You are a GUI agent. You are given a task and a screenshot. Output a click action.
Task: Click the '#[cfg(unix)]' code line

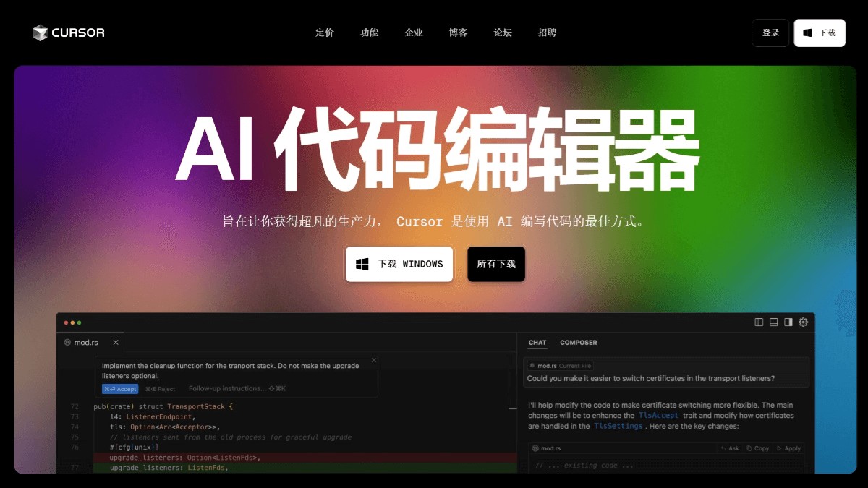point(134,448)
